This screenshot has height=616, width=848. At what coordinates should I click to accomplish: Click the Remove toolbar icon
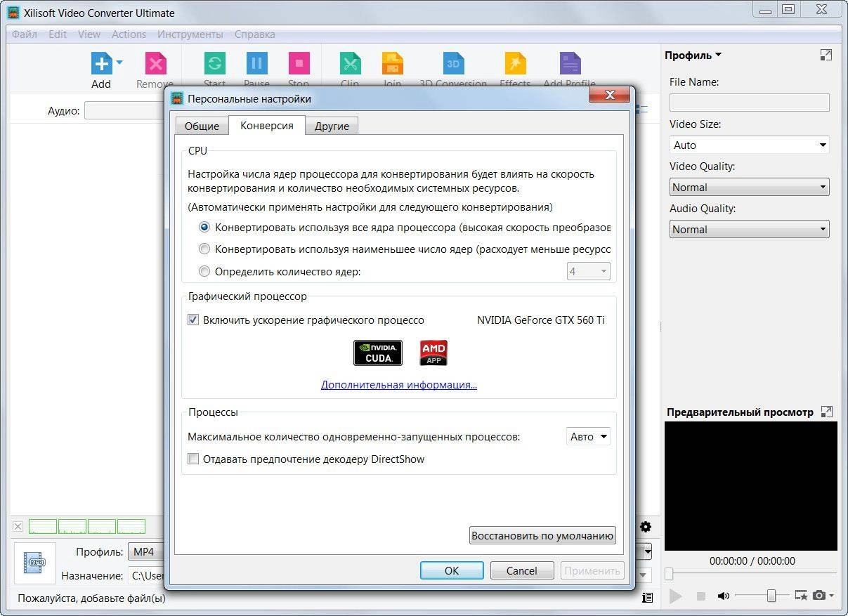[x=155, y=63]
